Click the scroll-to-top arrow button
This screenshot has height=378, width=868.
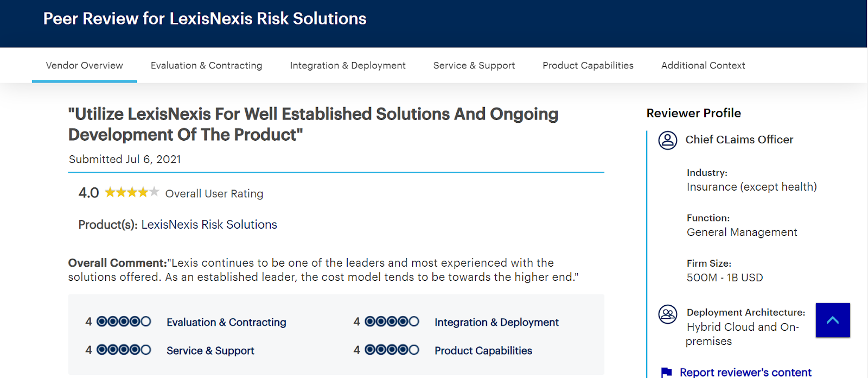point(833,320)
